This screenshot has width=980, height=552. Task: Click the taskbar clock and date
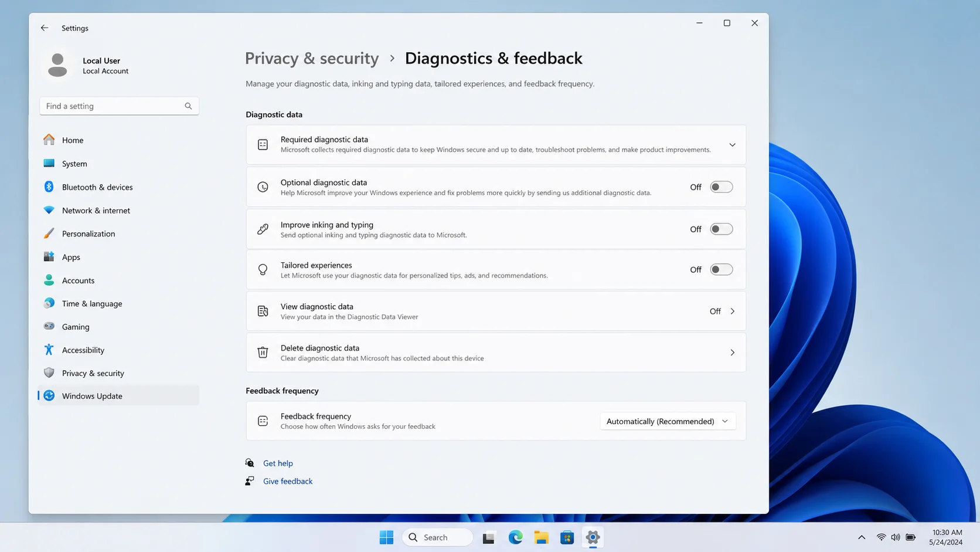pyautogui.click(x=947, y=537)
